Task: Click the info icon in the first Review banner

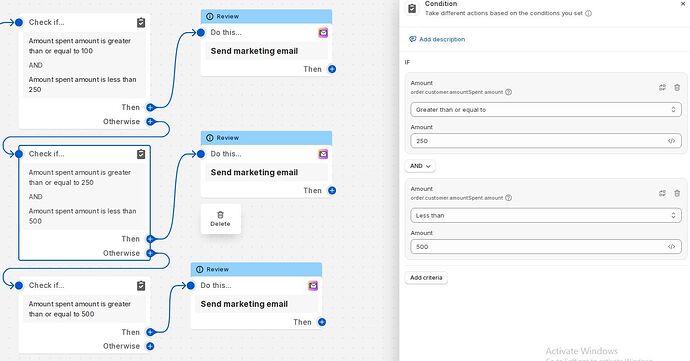Action: [210, 16]
